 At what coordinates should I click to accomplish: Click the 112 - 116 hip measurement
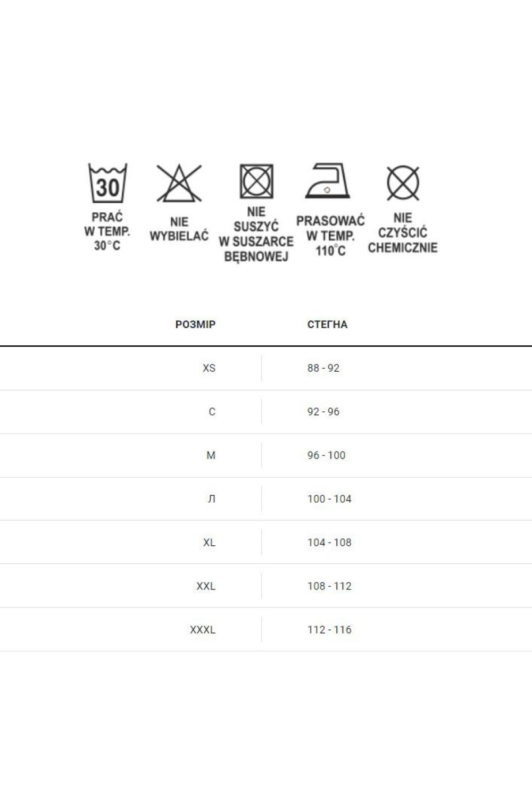[x=329, y=630]
